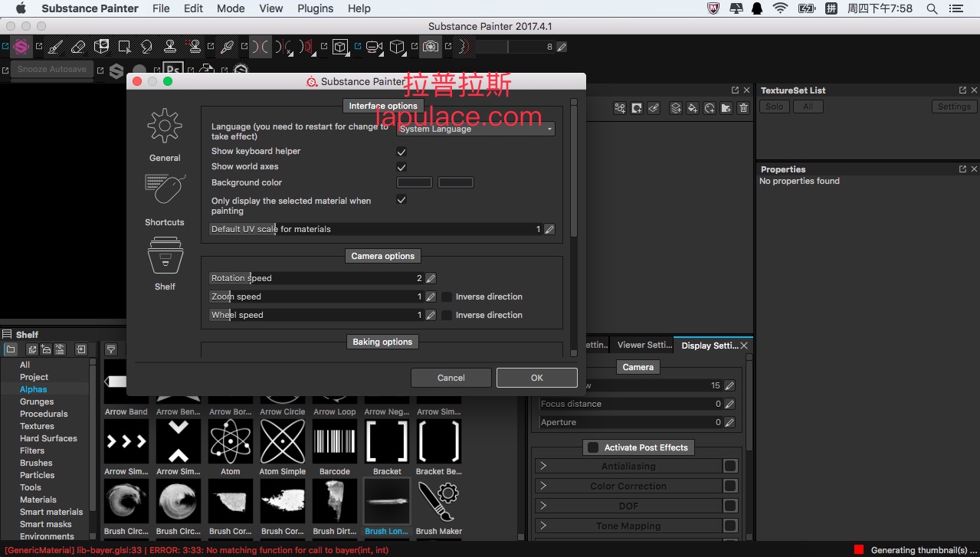This screenshot has height=557, width=980.
Task: Click the add mask icon in layers panel
Action: click(637, 108)
